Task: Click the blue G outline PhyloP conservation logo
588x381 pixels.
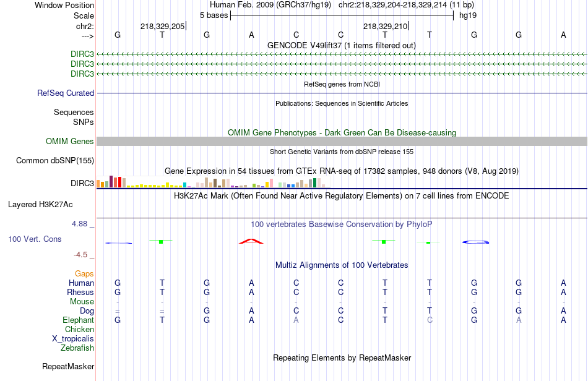Action: (x=475, y=242)
